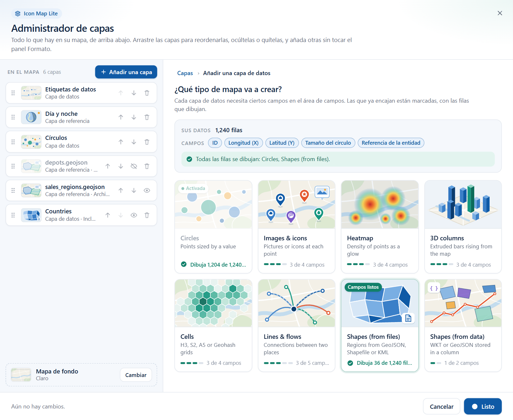The width and height of the screenshot is (513, 420).
Task: Click Referencia de la entidad chip
Action: coord(391,143)
